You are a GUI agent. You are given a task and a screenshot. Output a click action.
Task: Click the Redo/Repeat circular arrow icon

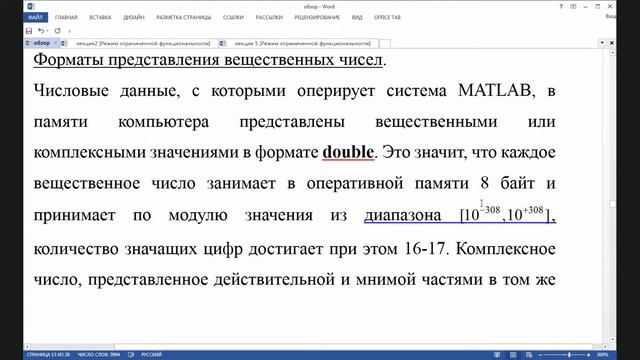tap(58, 31)
